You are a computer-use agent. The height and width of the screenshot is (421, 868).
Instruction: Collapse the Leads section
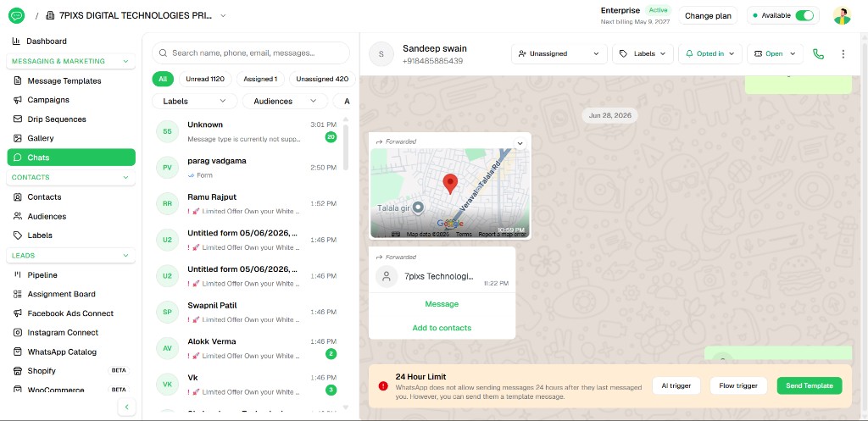(71, 256)
